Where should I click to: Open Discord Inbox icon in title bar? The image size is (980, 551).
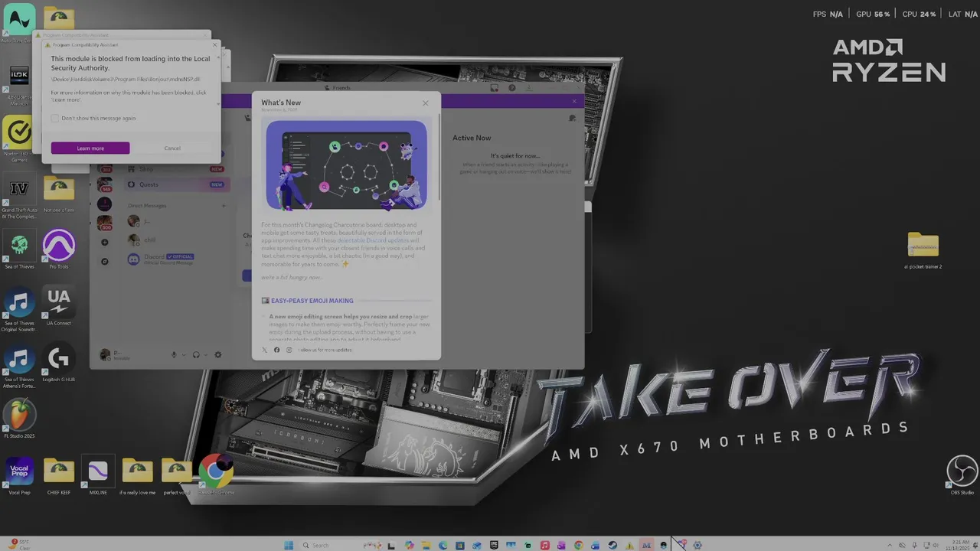pyautogui.click(x=495, y=88)
